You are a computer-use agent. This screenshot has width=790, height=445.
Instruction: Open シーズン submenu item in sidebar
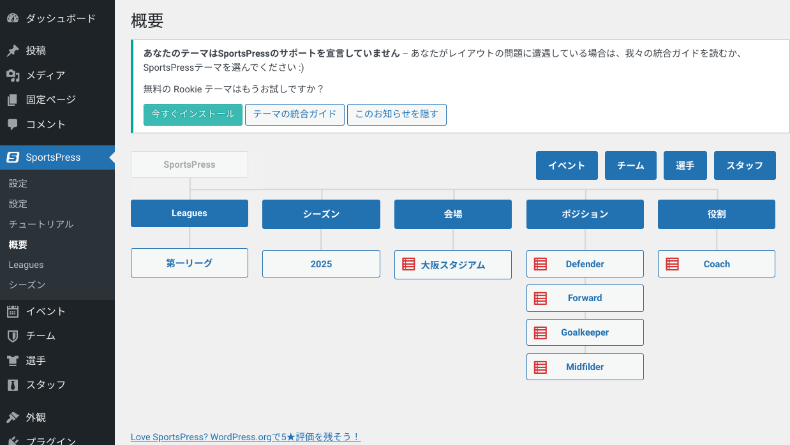coord(27,285)
